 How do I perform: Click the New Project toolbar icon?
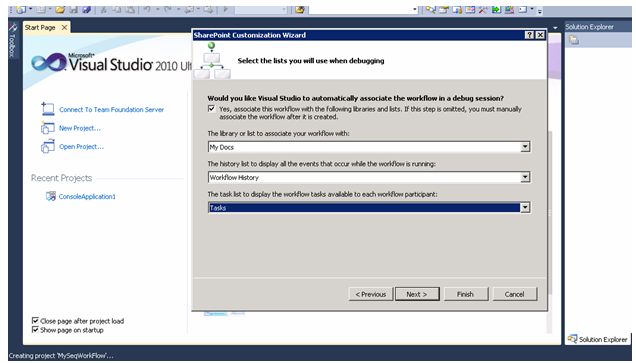pyautogui.click(x=21, y=9)
